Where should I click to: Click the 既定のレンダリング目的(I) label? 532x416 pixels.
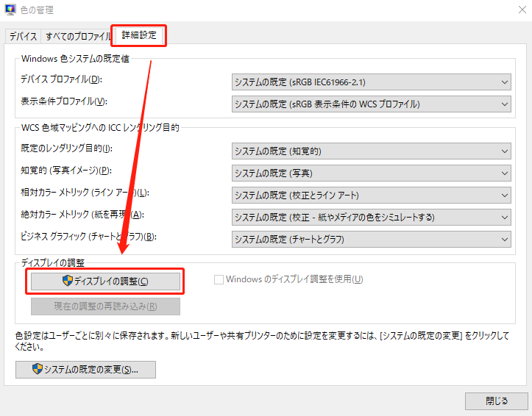point(66,148)
